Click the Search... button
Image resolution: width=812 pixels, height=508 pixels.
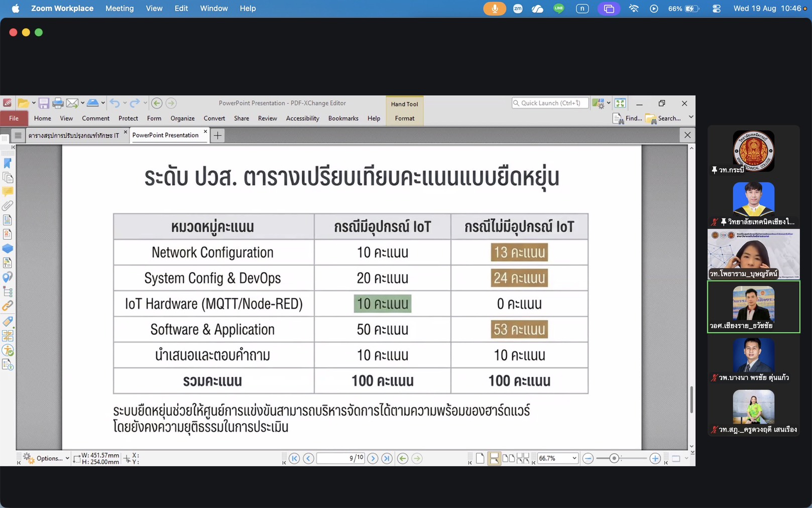tap(663, 118)
